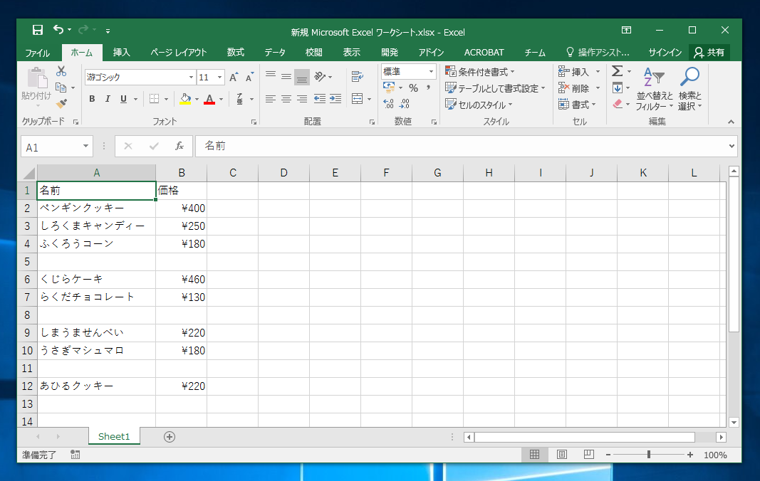Click 削除 delete cells button
This screenshot has height=481, width=760.
pyautogui.click(x=573, y=88)
